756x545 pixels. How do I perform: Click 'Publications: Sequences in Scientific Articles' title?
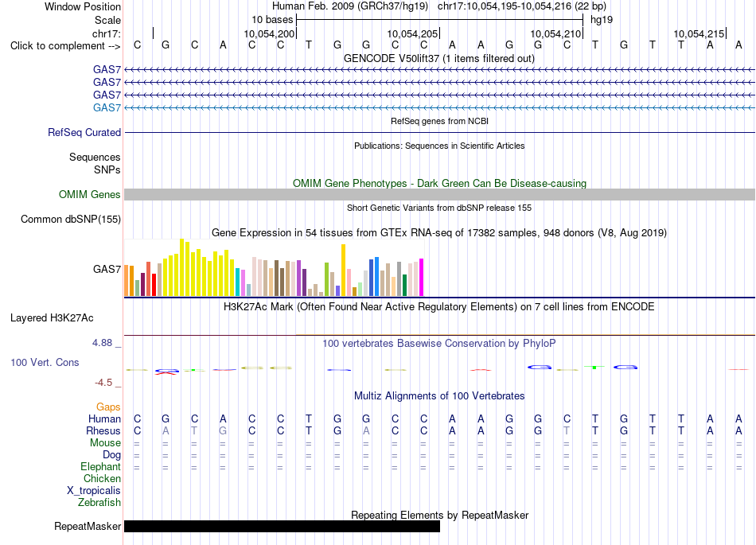(439, 146)
